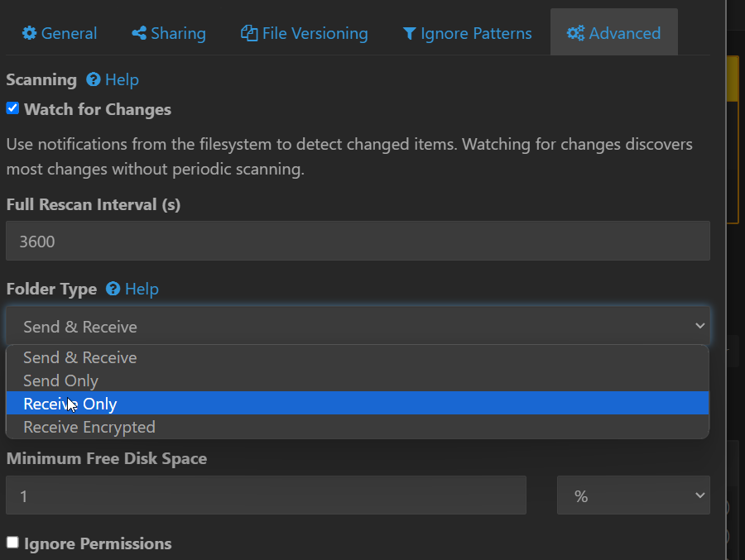745x560 pixels.
Task: Select Receive Encrypted from the dropdown list
Action: [x=89, y=427]
